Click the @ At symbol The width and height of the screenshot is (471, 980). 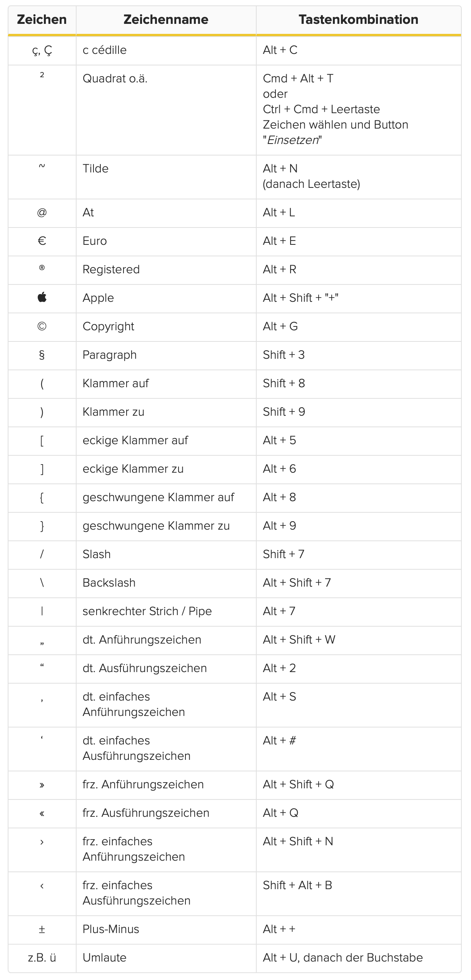click(x=42, y=212)
